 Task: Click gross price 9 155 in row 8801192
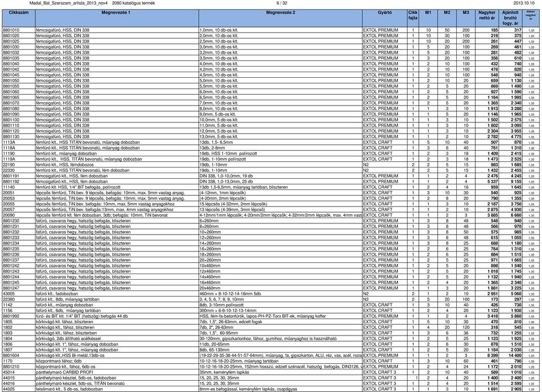(x=515, y=182)
